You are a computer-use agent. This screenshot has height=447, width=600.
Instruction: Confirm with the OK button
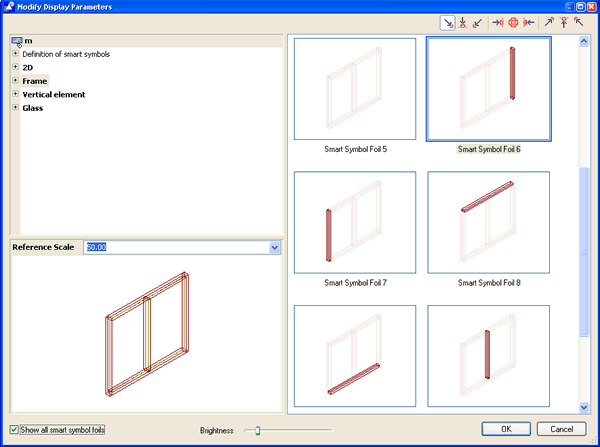click(506, 429)
